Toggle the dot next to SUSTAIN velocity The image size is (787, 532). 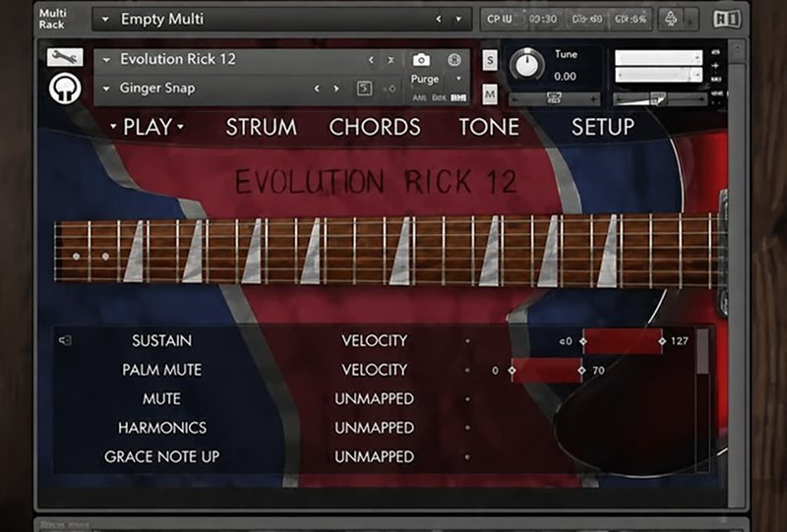tap(467, 341)
